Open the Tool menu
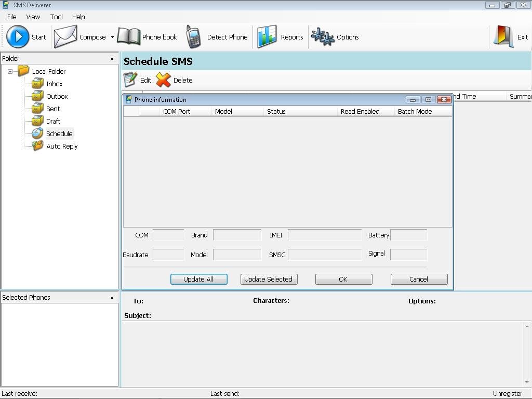532x399 pixels. 56,17
